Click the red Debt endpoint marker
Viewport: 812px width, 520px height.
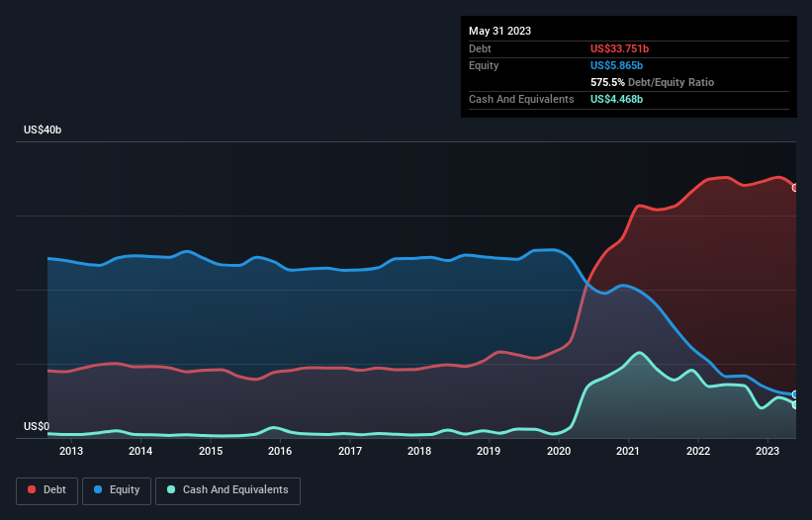(x=795, y=188)
